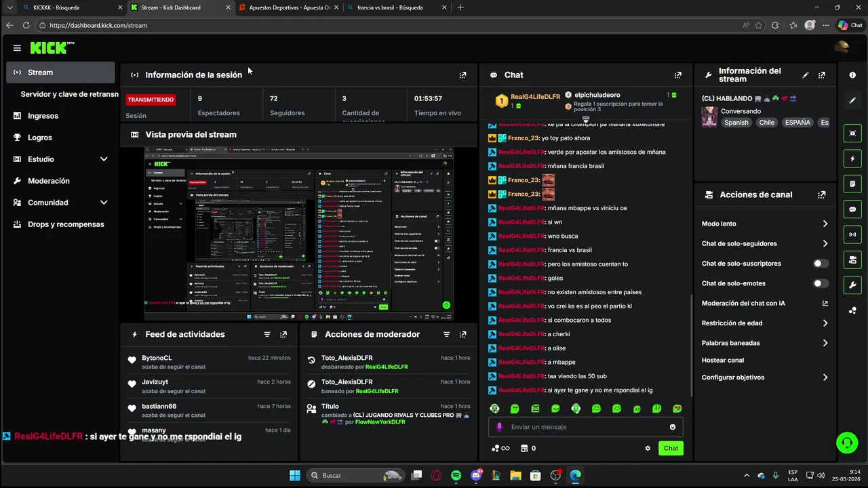The image size is (868, 488).
Task: Pop out the Información de la sesión panel
Action: click(462, 75)
